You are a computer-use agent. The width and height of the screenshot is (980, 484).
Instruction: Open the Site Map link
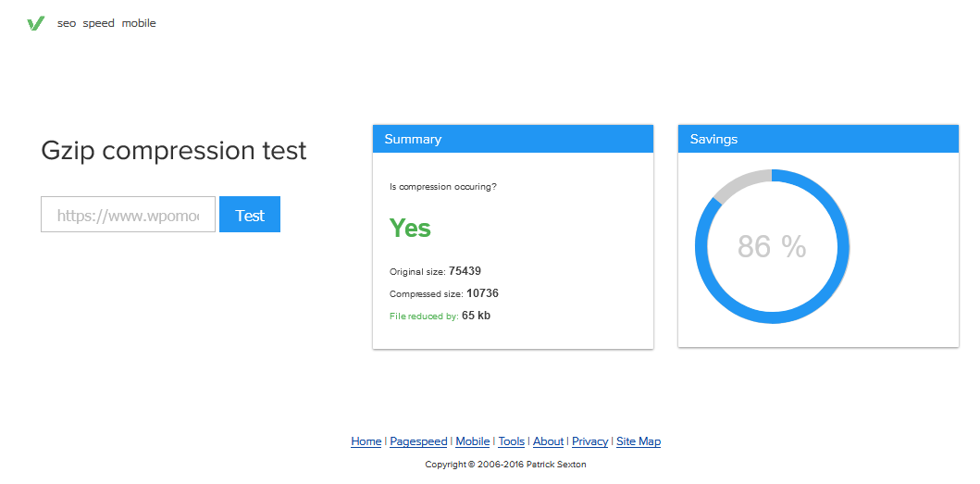click(x=639, y=441)
